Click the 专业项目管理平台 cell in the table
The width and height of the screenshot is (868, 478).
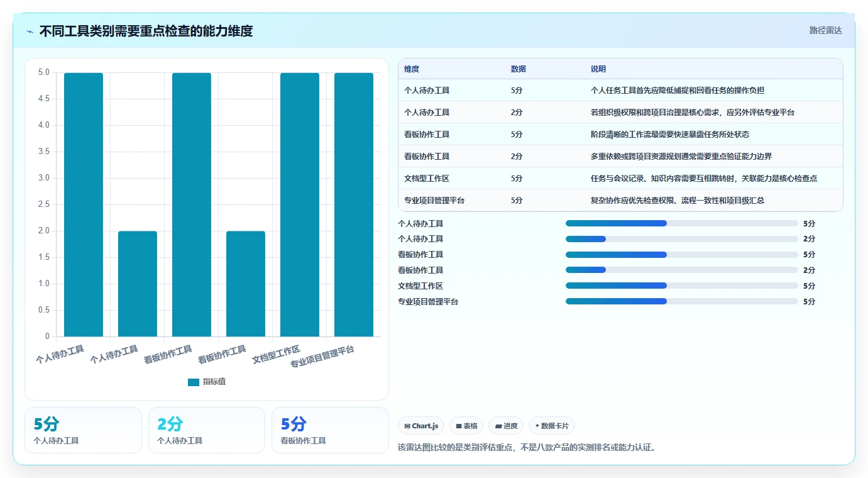point(434,201)
